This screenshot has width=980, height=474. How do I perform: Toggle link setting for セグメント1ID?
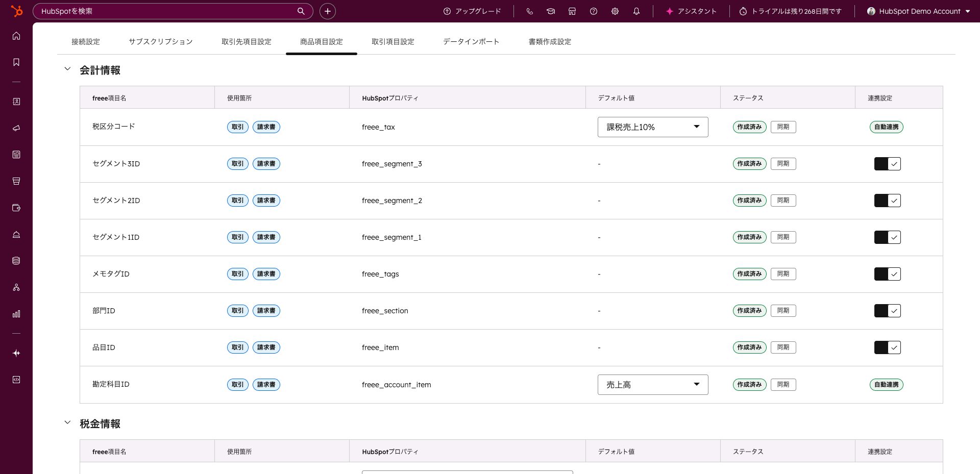click(888, 237)
